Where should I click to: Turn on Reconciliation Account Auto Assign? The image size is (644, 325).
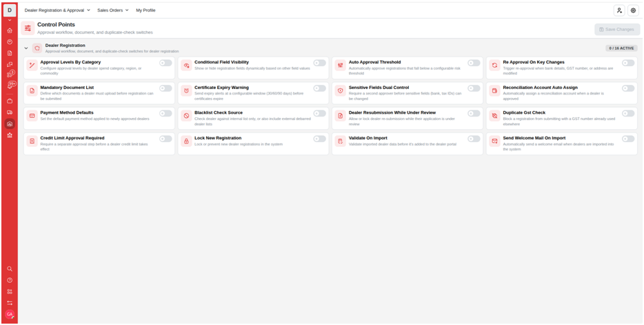tap(628, 88)
